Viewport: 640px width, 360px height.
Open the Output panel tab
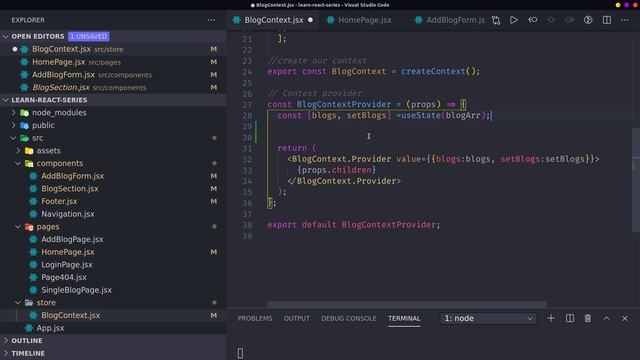tap(297, 318)
